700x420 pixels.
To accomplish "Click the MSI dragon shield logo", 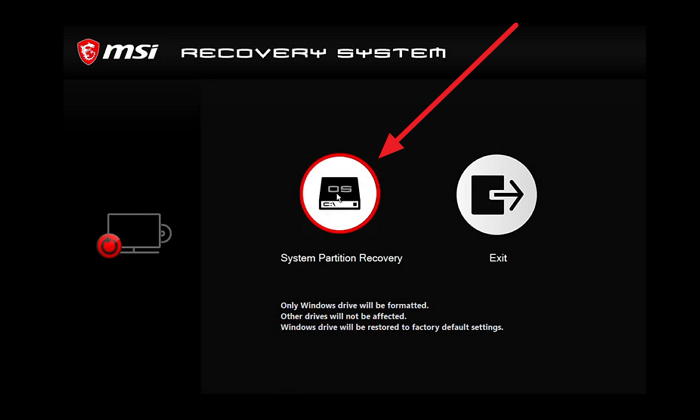I will pyautogui.click(x=88, y=51).
